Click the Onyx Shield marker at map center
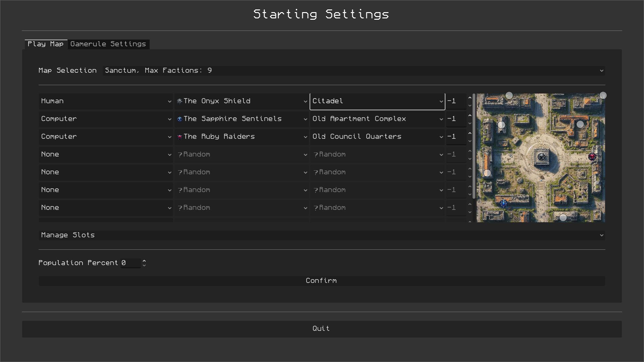644x362 pixels. click(x=541, y=156)
